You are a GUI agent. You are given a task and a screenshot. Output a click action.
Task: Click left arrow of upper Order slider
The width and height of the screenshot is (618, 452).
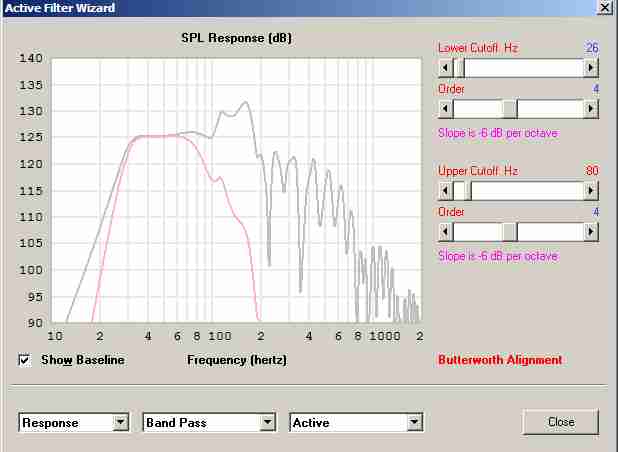click(x=445, y=232)
